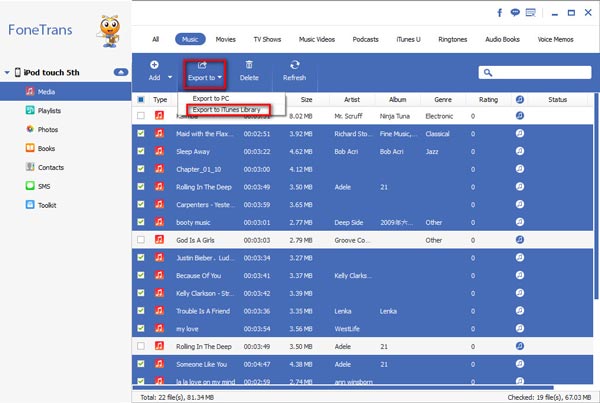Check the God Is A Girls checkbox
Screen dimensions: 600x403
(141, 240)
